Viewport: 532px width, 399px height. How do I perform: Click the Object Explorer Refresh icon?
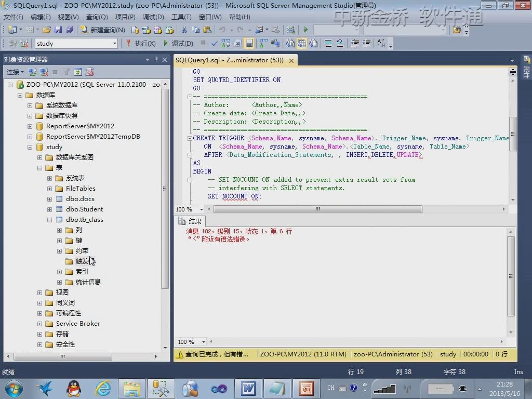[x=78, y=72]
